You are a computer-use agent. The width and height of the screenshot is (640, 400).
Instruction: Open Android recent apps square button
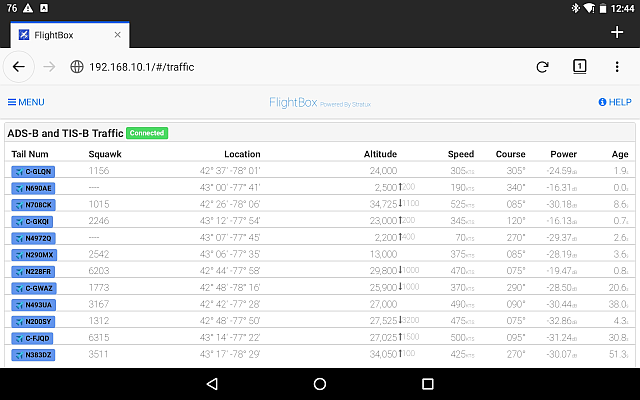pyautogui.click(x=427, y=384)
